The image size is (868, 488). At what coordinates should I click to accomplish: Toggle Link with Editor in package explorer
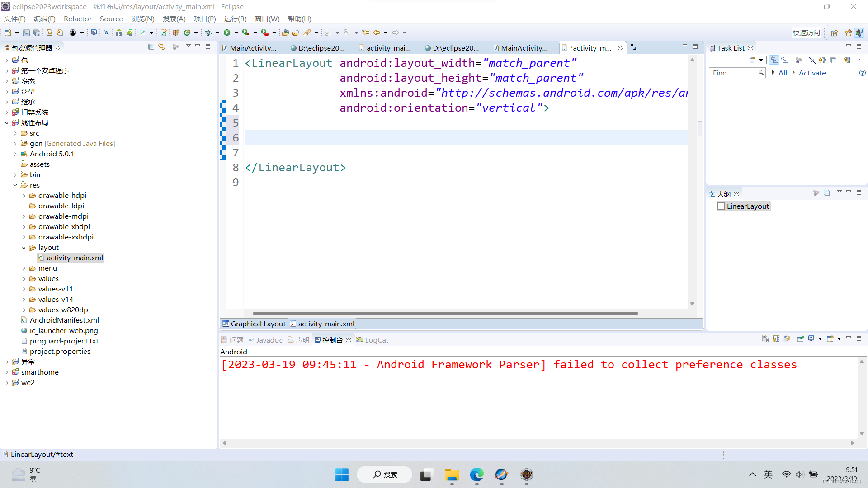click(161, 47)
